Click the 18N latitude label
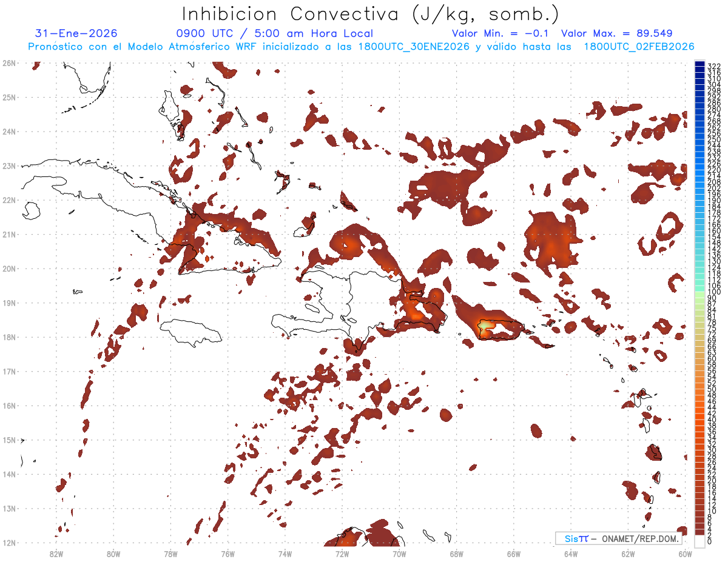Image resolution: width=728 pixels, height=562 pixels. coord(9,337)
